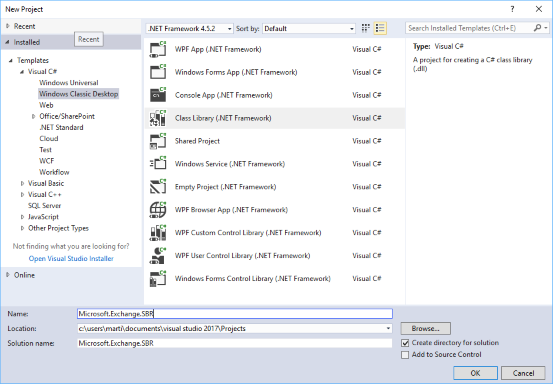Select the Workflow category
Viewport: 553px width, 384px height.
click(x=54, y=172)
